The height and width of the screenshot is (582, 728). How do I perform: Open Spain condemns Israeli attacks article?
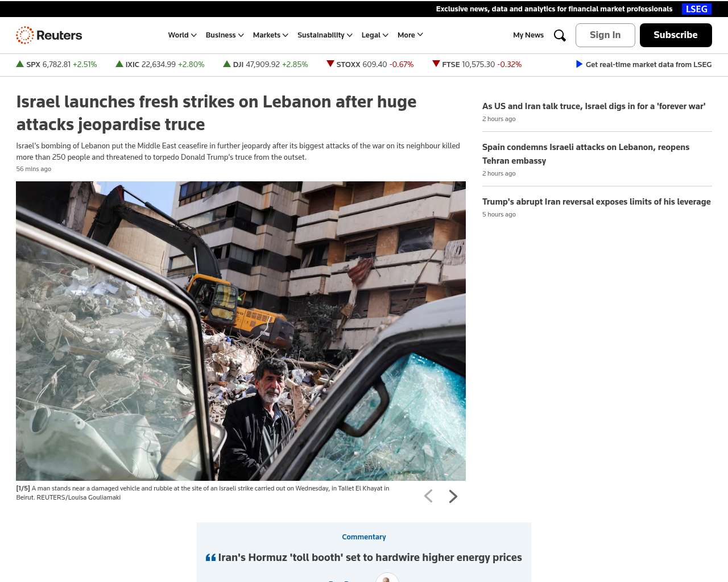coord(586,154)
